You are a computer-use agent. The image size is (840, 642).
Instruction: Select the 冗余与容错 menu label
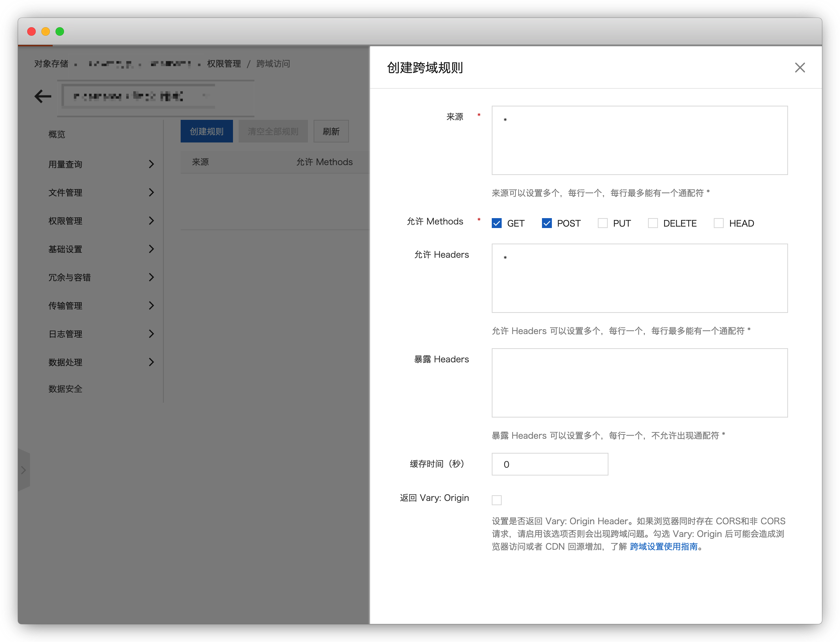(70, 278)
